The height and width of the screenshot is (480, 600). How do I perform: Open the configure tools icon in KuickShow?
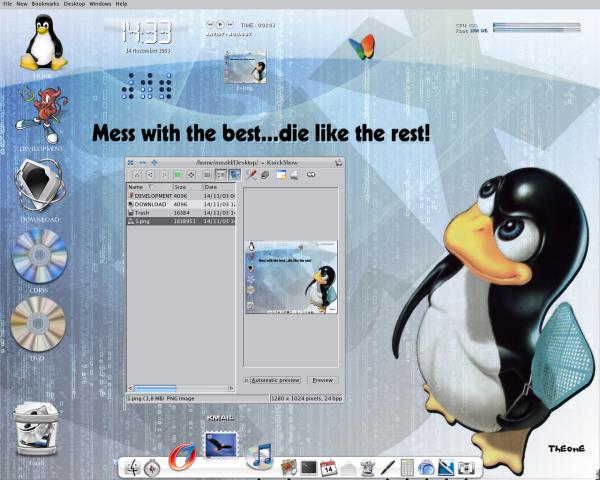(x=251, y=175)
